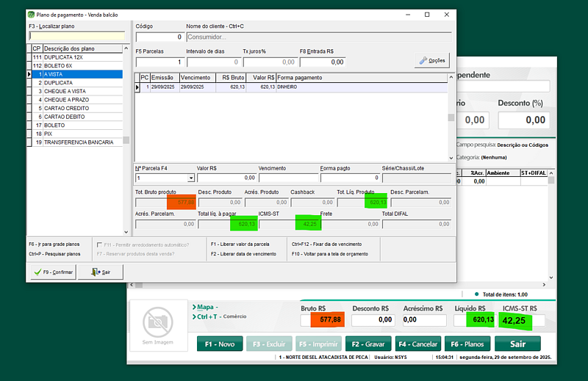Open the Nº Parcela F4 dropdown
The height and width of the screenshot is (381, 588).
(x=191, y=178)
